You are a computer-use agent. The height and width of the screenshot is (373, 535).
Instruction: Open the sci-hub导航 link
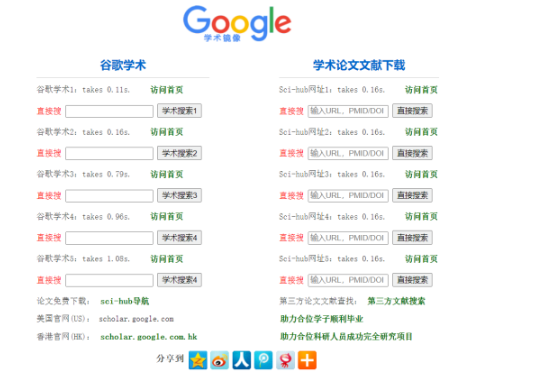click(x=125, y=301)
